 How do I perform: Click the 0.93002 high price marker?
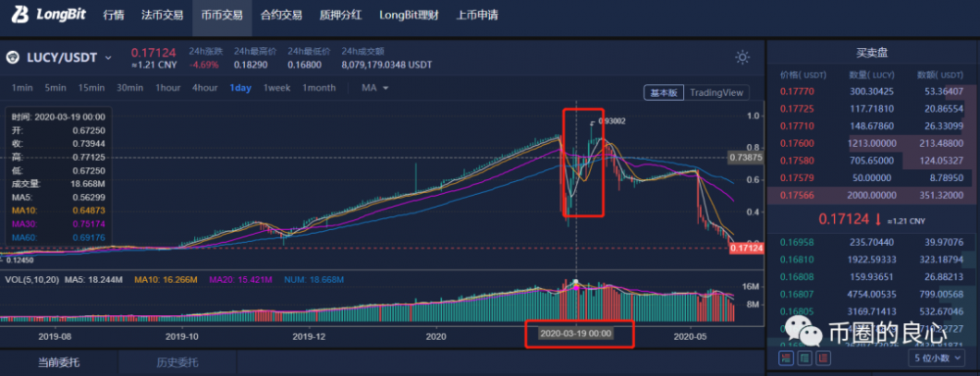coord(612,121)
